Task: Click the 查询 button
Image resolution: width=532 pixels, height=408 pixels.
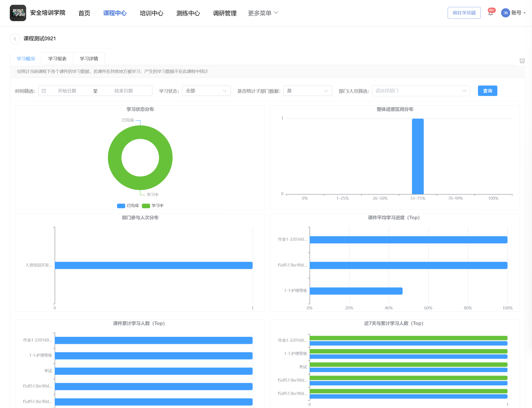Action: pos(488,91)
